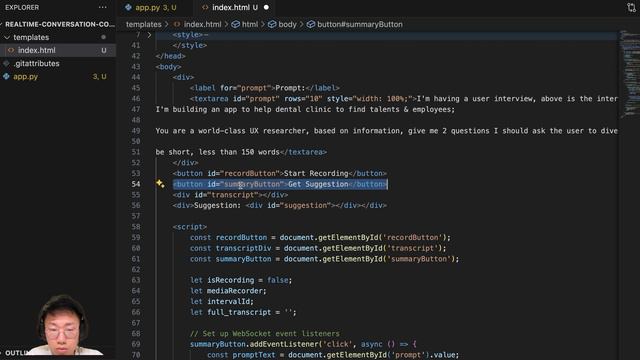Click the HTML file icon beside index.html in Explorer
Screen dimensions: 640x360
pyautogui.click(x=11, y=50)
